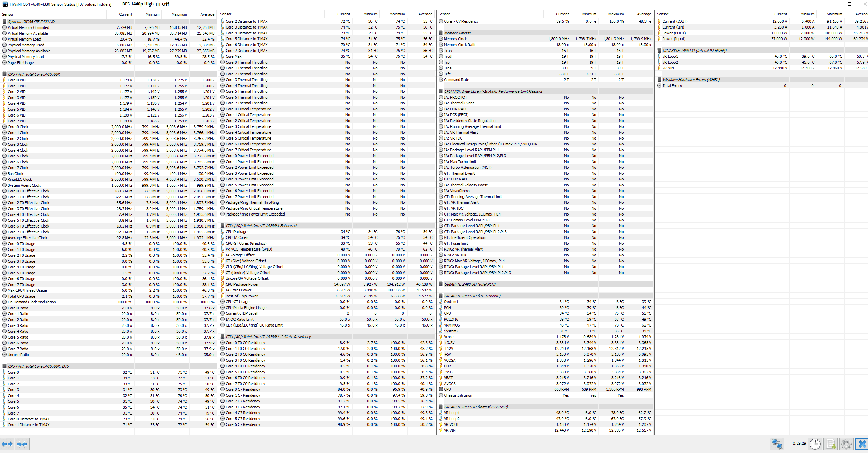The height and width of the screenshot is (453, 868).
Task: Select Core 3 Thermal Throttling row
Action: pyautogui.click(x=327, y=80)
